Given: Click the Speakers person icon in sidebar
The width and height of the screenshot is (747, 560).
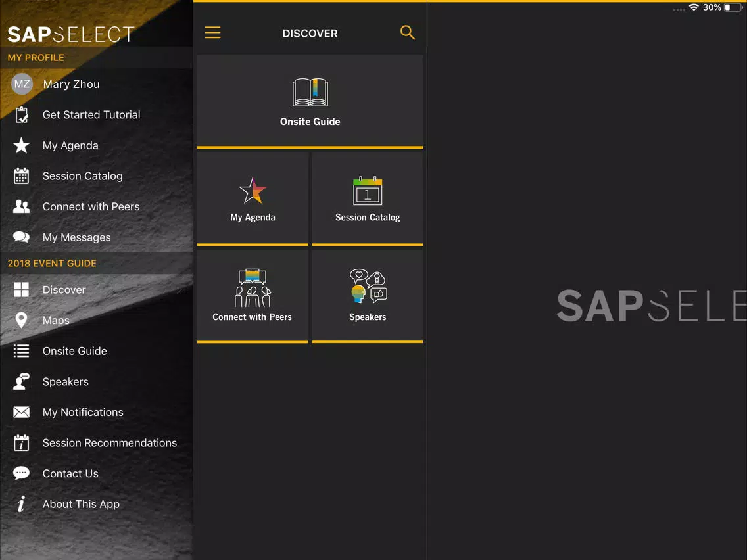Looking at the screenshot, I should pos(22,381).
